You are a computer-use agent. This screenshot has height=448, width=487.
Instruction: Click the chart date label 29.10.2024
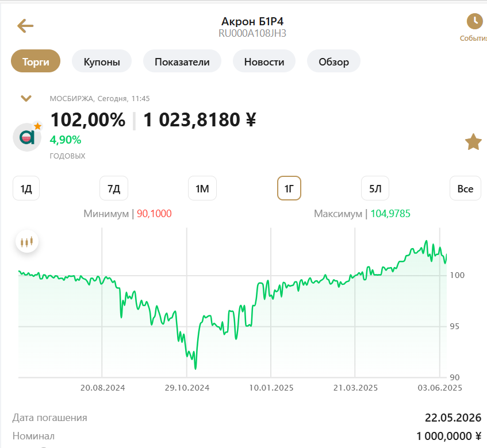(187, 388)
